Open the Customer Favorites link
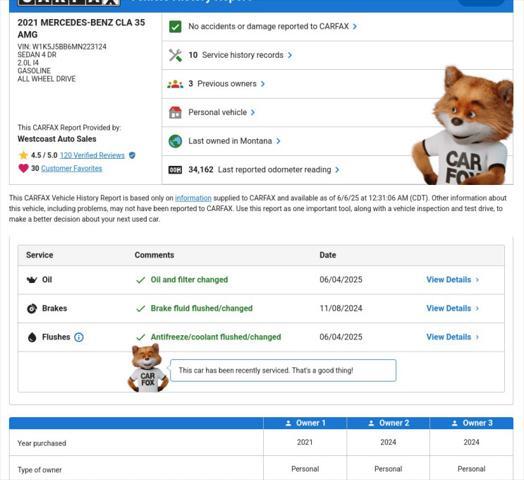 72,168
